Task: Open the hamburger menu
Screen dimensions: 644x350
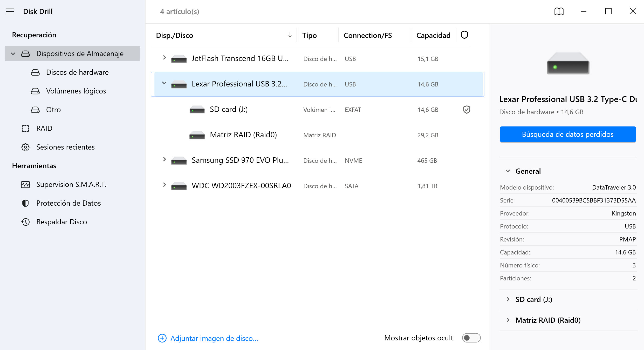Action: [x=10, y=11]
